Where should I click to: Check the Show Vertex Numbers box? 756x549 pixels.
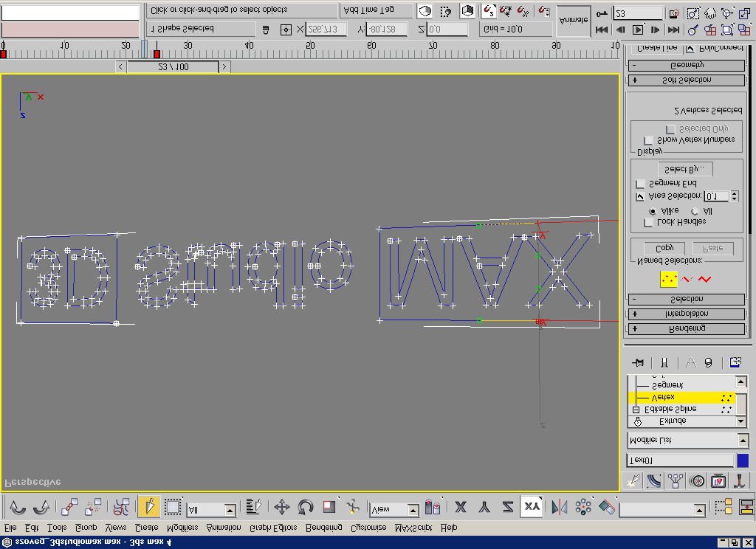(x=648, y=140)
